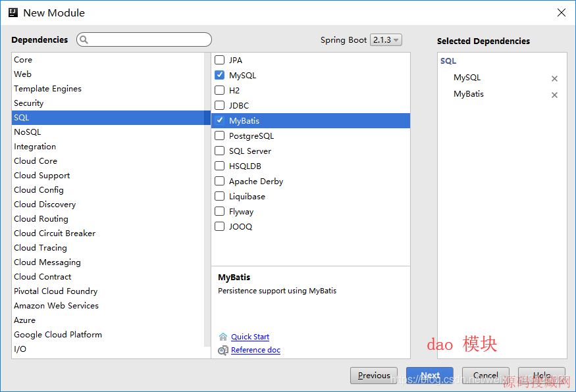
Task: Click the search magnifier icon in Dependencies
Action: pyautogui.click(x=84, y=40)
